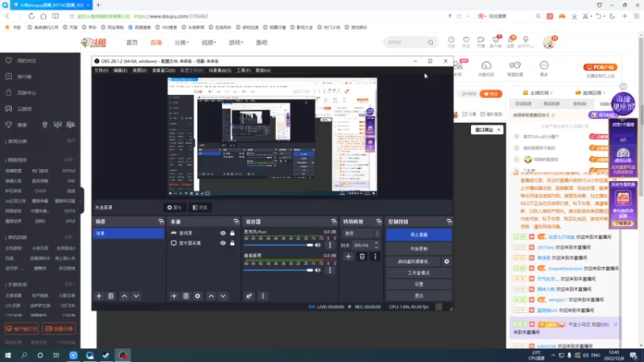Viewport: 644px width, 362px height.
Task: Mute the Mic/Aux audio channel
Action: coord(318,245)
